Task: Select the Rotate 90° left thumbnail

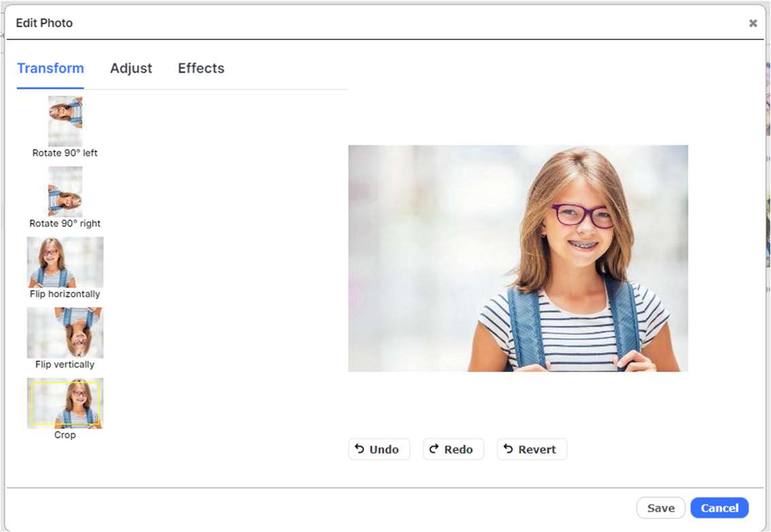Action: click(65, 121)
